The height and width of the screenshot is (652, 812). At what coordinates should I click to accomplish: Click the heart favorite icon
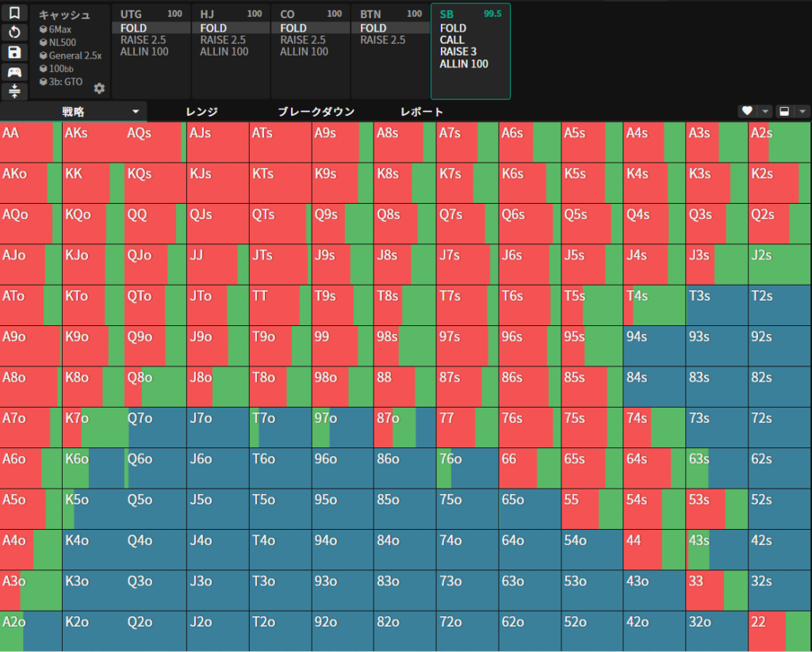pyautogui.click(x=746, y=112)
